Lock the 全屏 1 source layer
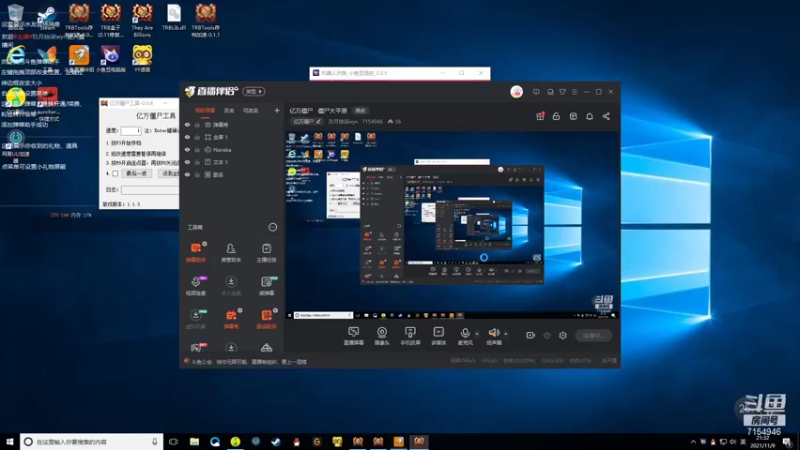Screen dimensions: 800x450 pos(197,137)
